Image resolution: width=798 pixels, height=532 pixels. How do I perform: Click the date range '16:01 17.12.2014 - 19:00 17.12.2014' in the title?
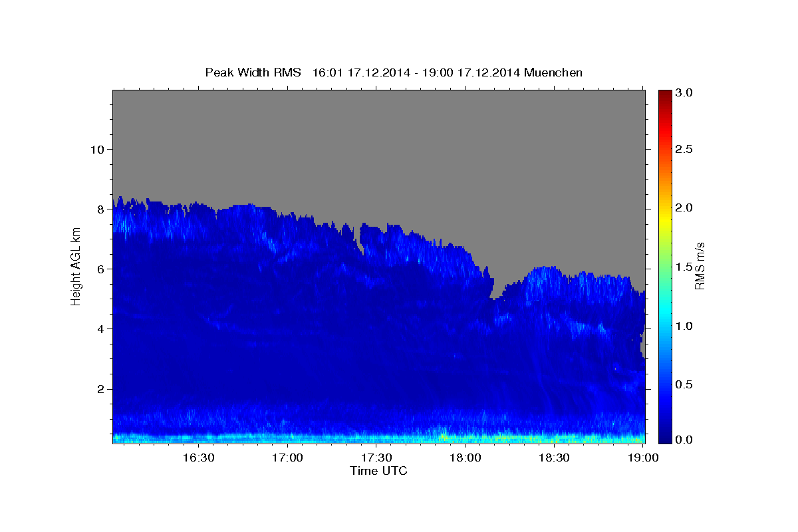coord(416,72)
